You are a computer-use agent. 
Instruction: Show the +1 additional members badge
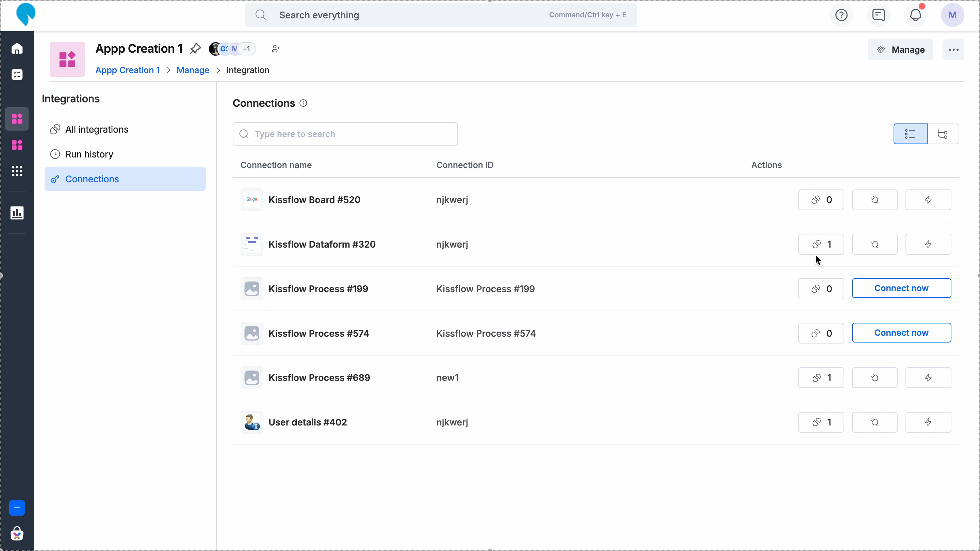click(x=247, y=49)
